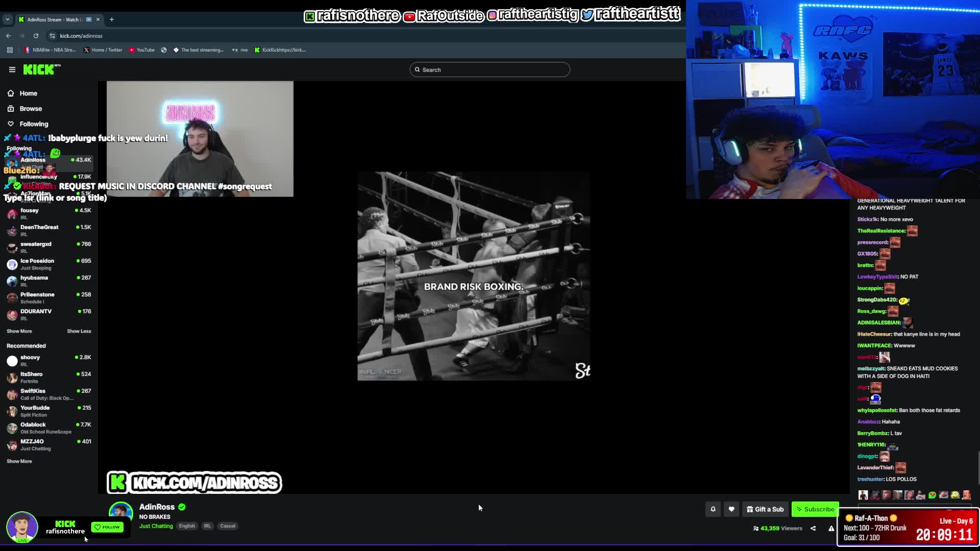Open fousey channel in Following list
Screen dimensions: 980x551
click(49, 214)
